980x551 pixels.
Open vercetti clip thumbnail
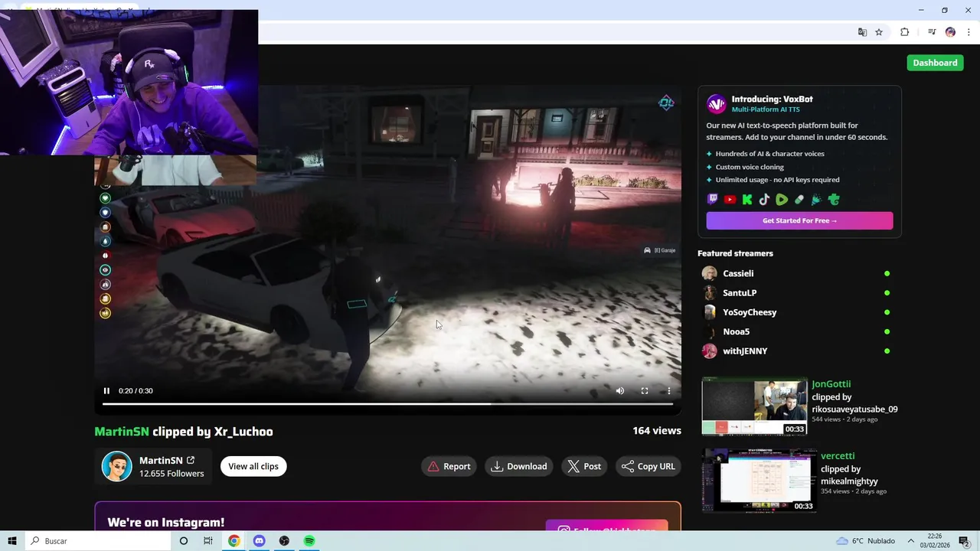pos(759,481)
